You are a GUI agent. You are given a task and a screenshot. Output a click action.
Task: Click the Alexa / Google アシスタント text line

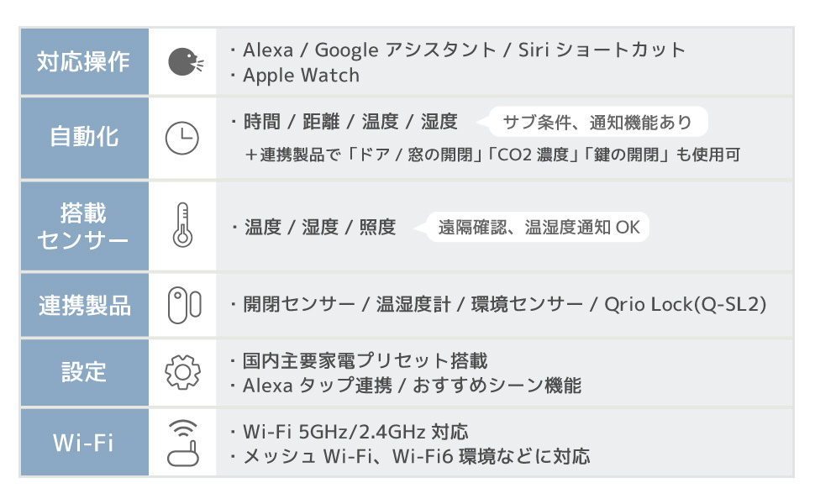(x=464, y=50)
